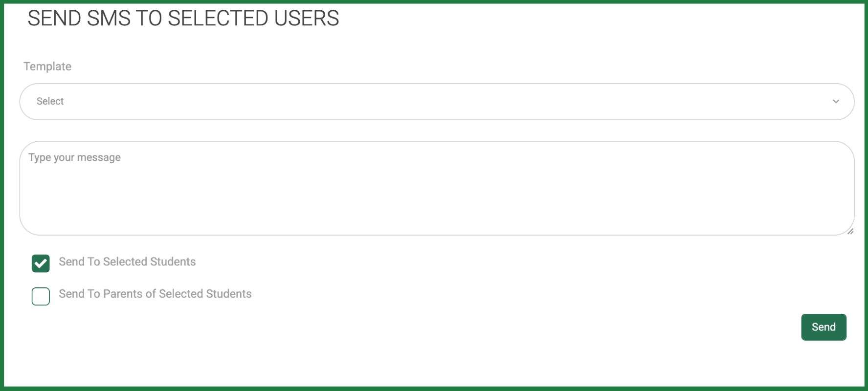Open the Template Select dropdown
868x391 pixels.
[x=437, y=102]
